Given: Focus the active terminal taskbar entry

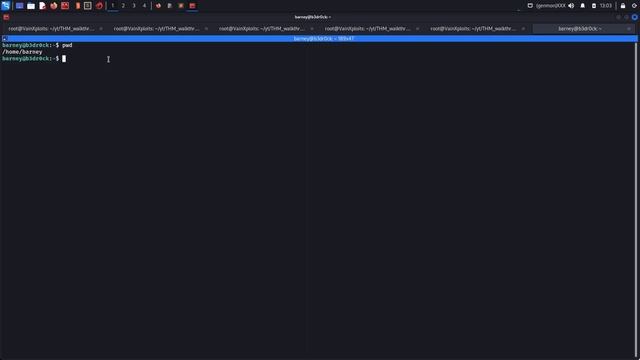Looking at the screenshot, I should (192, 6).
